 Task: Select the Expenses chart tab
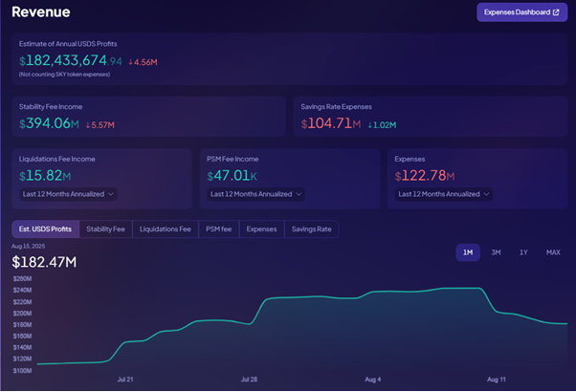[261, 229]
